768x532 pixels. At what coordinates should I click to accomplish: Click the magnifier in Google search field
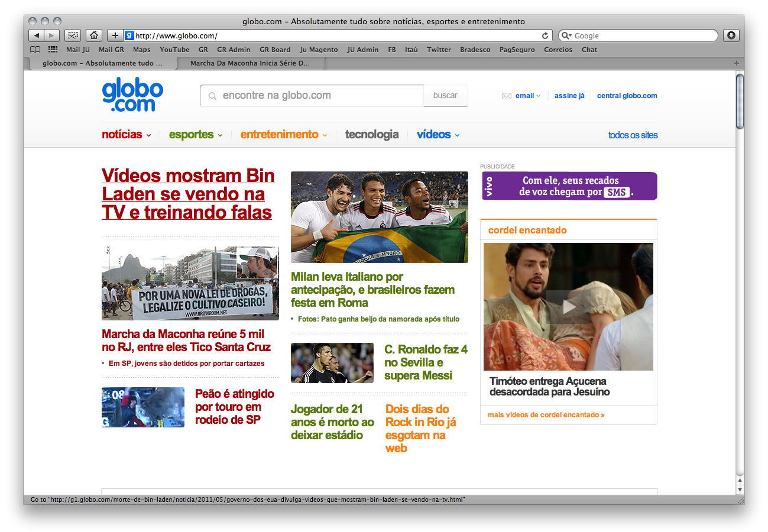point(566,35)
